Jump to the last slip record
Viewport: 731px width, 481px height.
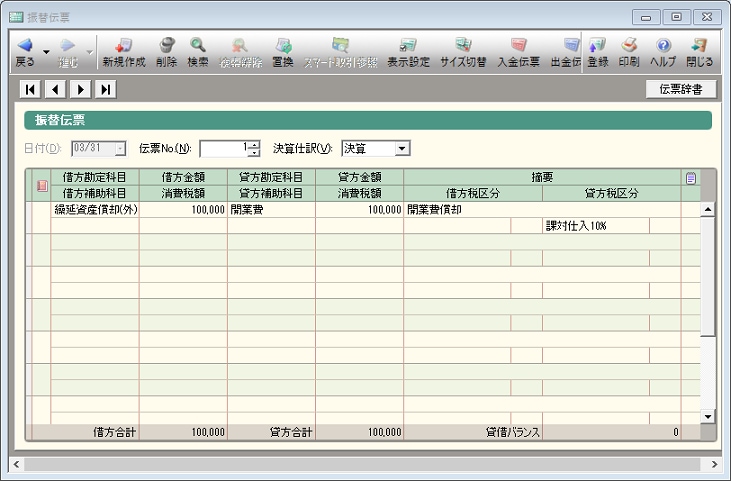pyautogui.click(x=105, y=90)
